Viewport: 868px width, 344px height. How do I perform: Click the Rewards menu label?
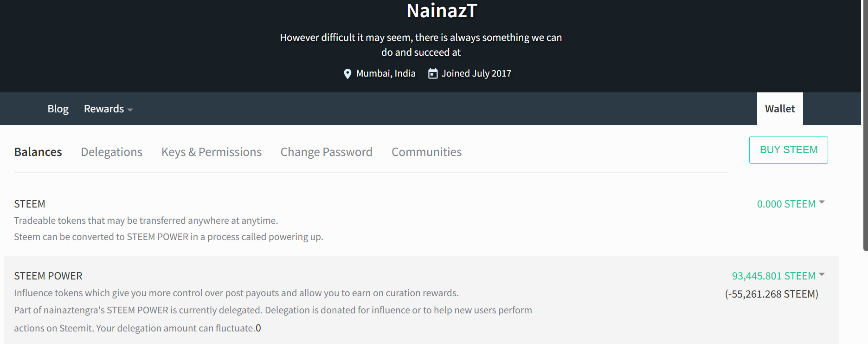click(104, 109)
